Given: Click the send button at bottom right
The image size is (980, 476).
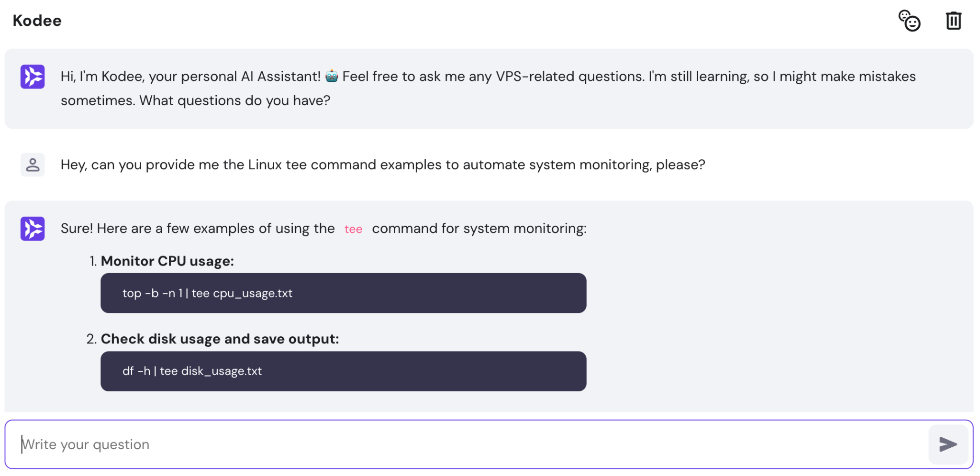Looking at the screenshot, I should coord(948,444).
